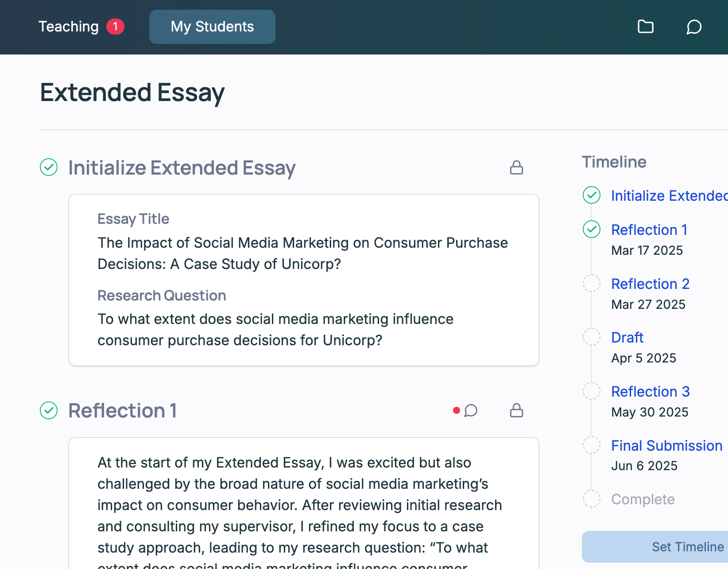The height and width of the screenshot is (569, 728).
Task: Open the Final Submission timeline link
Action: pos(666,445)
